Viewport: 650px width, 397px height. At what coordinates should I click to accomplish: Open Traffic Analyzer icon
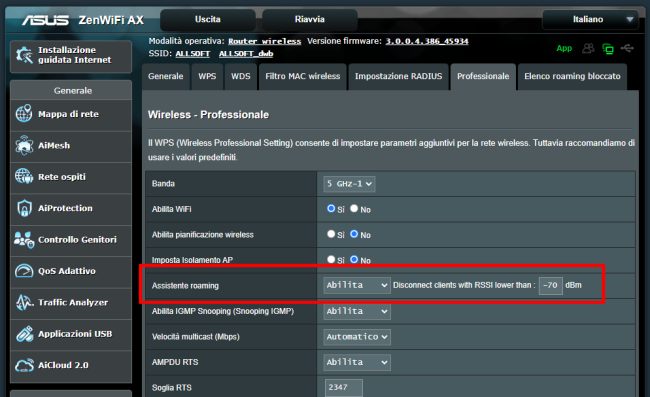coord(24,303)
